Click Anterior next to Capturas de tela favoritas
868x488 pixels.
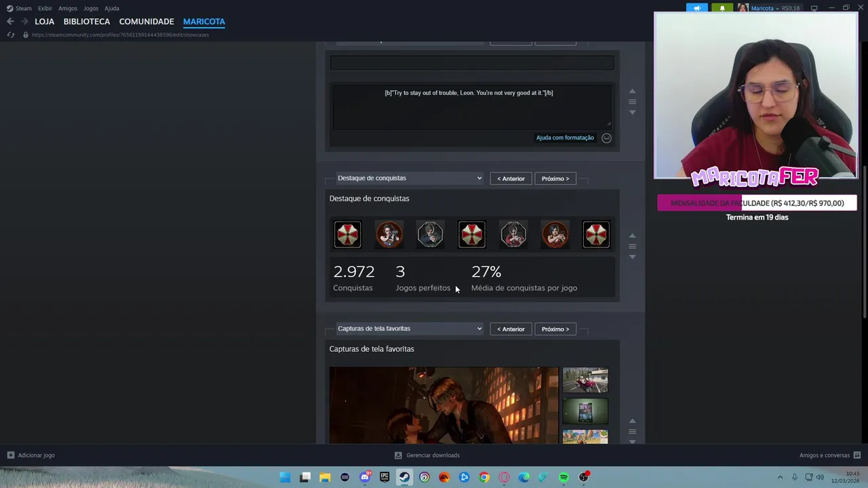[x=511, y=329]
